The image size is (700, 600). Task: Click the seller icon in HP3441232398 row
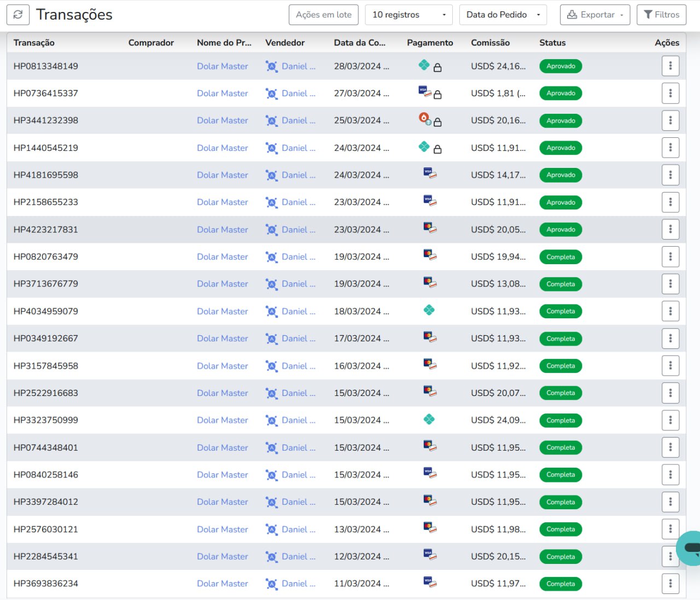point(271,121)
